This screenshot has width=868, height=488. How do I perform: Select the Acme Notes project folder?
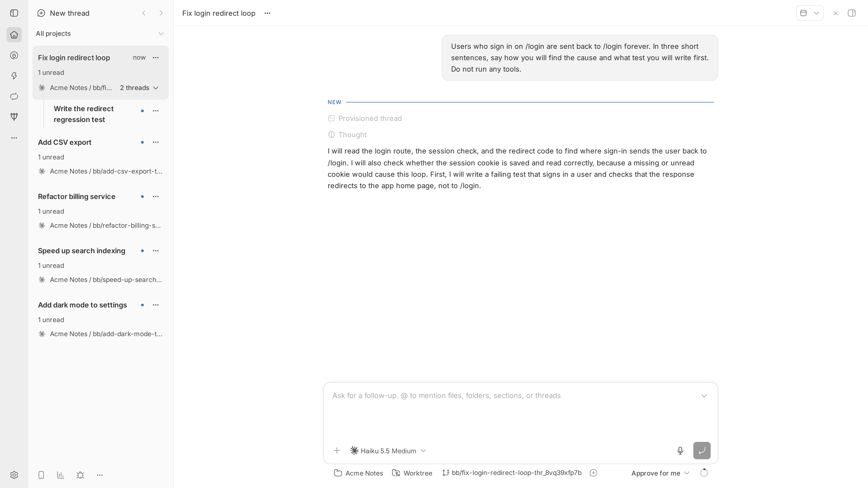[x=359, y=473]
